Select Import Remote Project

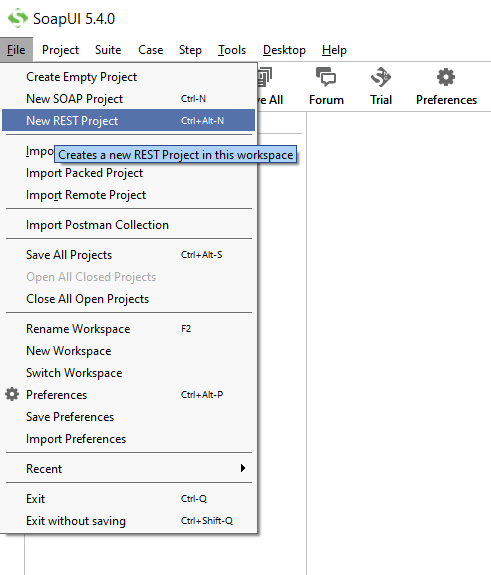coord(128,195)
